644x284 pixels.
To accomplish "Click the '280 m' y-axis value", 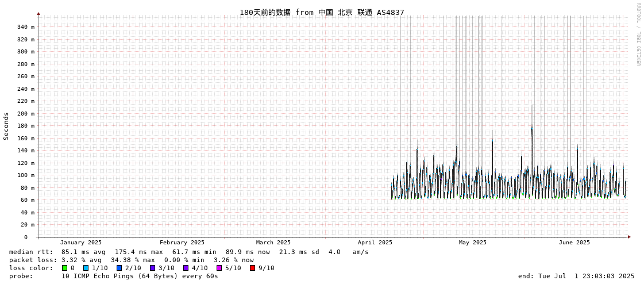I will [25, 64].
